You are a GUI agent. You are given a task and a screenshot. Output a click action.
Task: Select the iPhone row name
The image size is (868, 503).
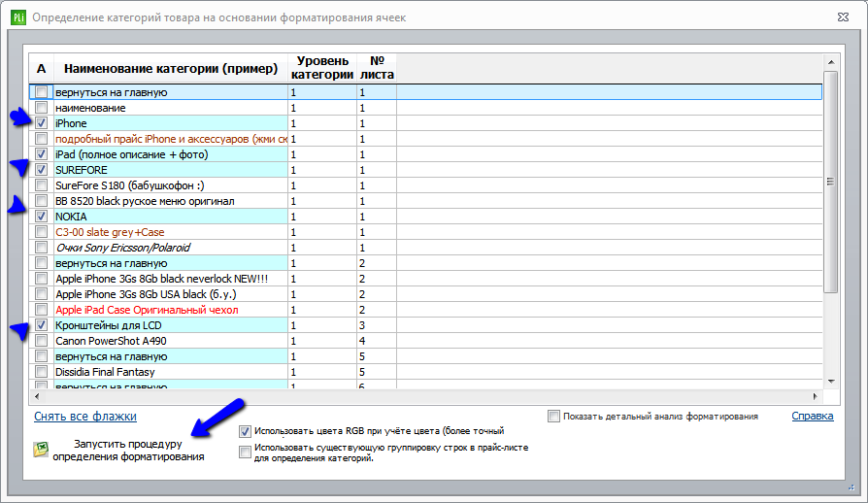coord(71,123)
